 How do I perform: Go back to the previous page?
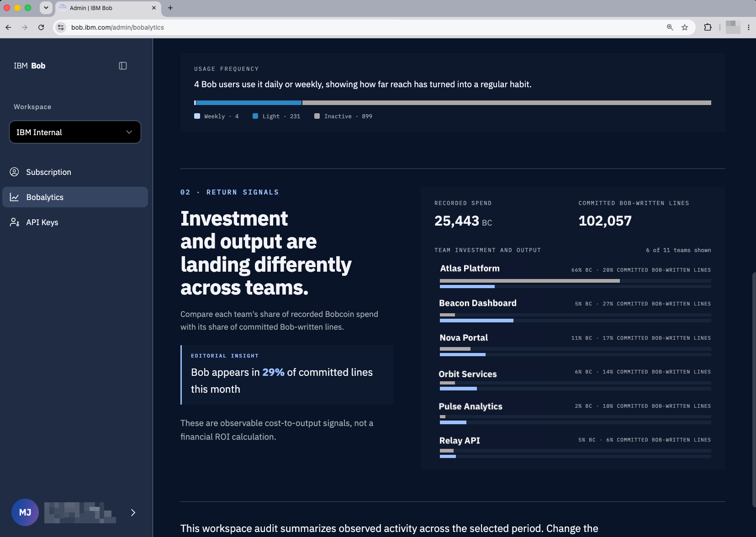click(8, 27)
